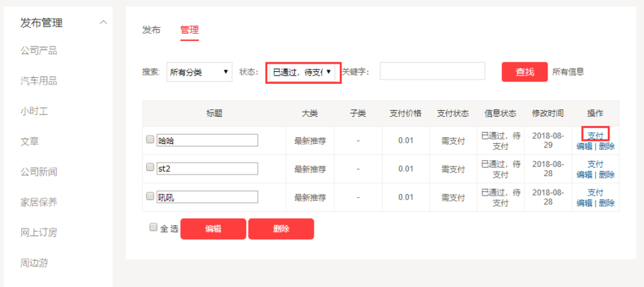Click 删除 link for 哈哈 row
The image size is (644, 287).
pos(607,146)
